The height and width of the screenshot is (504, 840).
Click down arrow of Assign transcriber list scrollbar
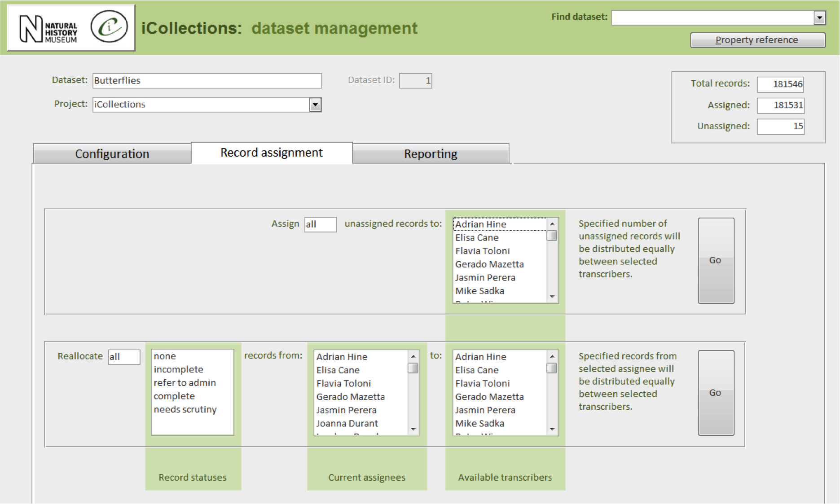[552, 297]
